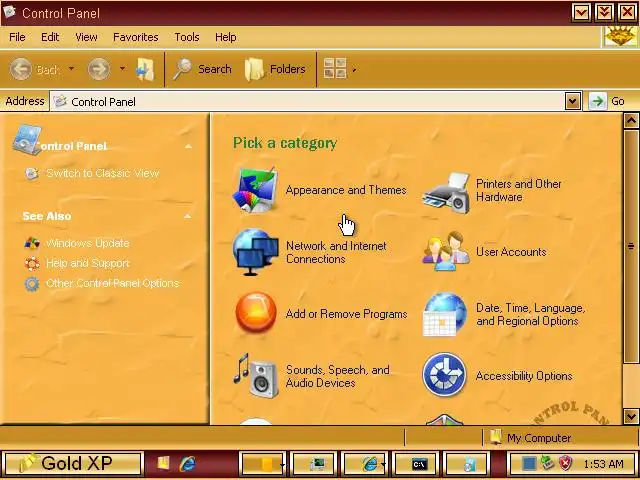Click the scrollbar up arrow
The width and height of the screenshot is (640, 480).
(x=631, y=120)
